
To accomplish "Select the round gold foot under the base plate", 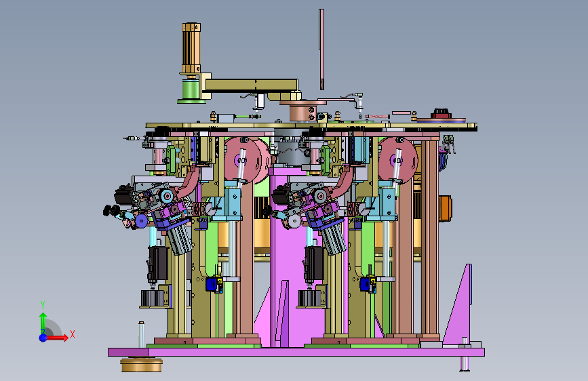I will pos(141,365).
